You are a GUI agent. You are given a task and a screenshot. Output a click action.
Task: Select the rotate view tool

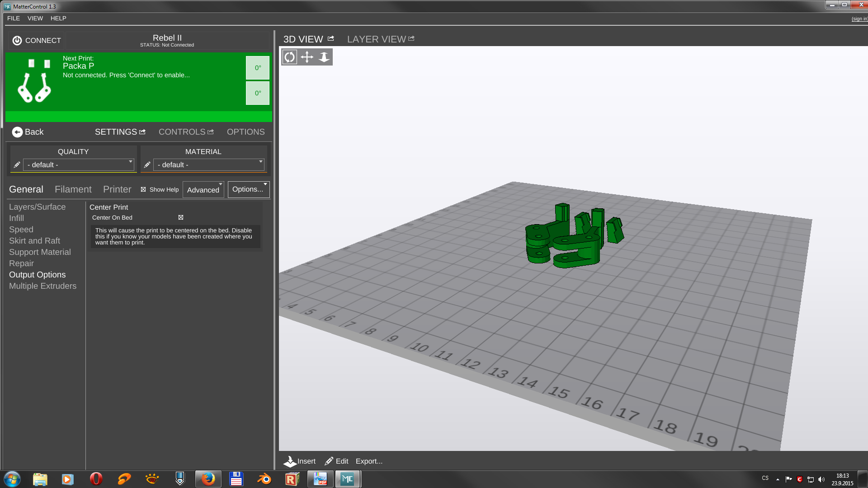[290, 57]
